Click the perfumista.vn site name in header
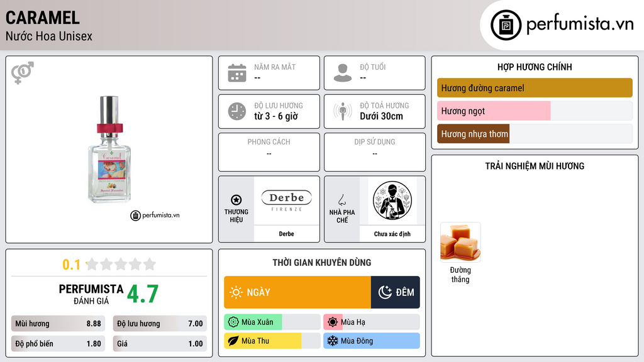Viewport: 644px width, 362px height. 580,25
